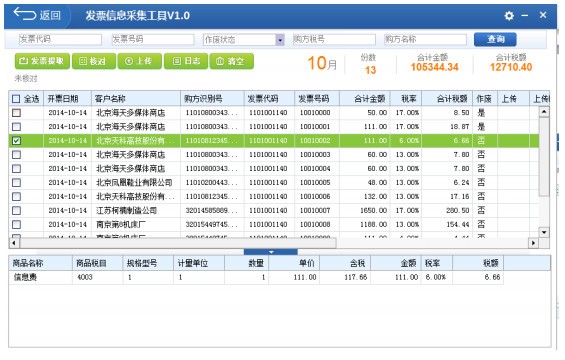The image size is (565, 360).
Task: Collapse the detail panel with the blue splitter arrow
Action: (x=271, y=252)
